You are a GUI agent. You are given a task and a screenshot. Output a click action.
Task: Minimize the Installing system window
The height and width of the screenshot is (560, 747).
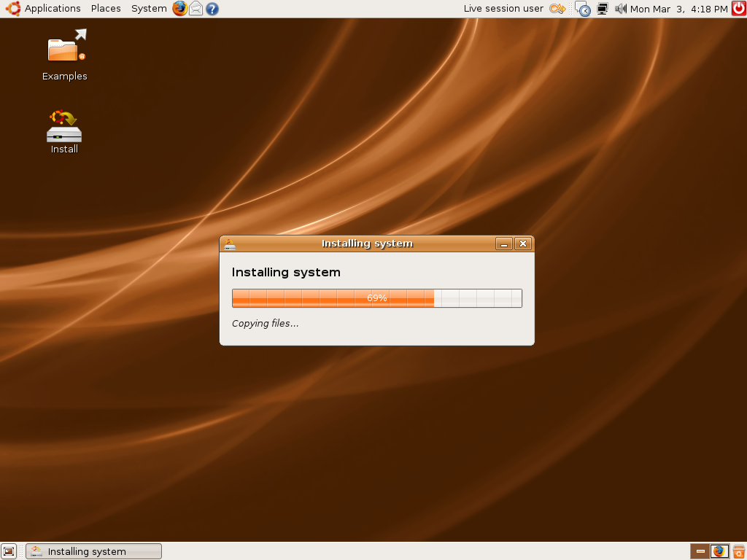pos(503,244)
